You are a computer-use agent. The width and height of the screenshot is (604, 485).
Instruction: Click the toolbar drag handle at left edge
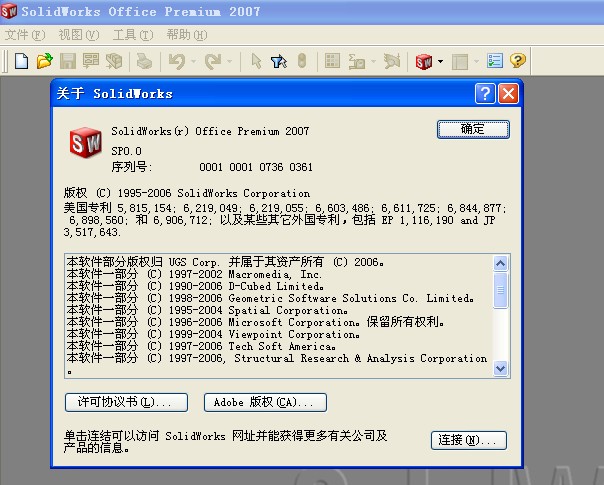point(4,61)
